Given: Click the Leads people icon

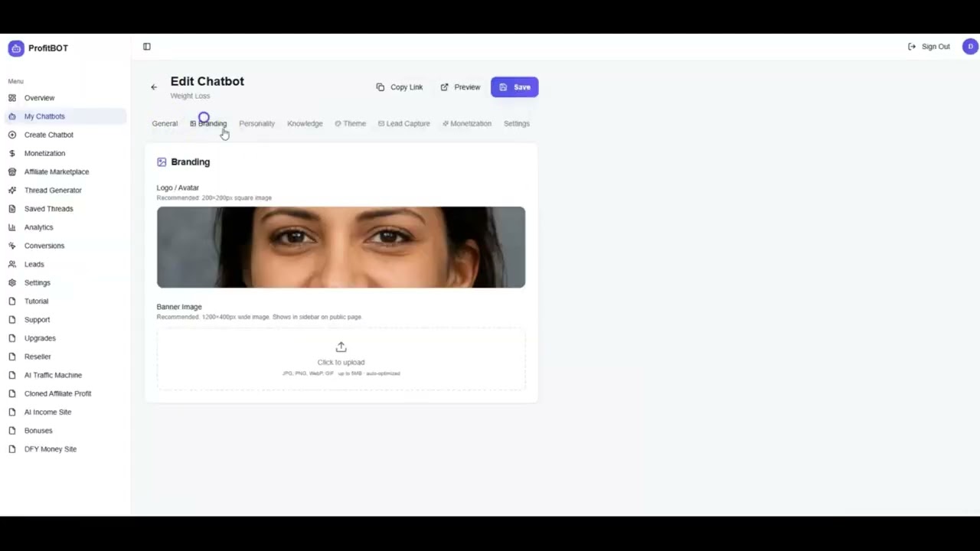Looking at the screenshot, I should [12, 264].
